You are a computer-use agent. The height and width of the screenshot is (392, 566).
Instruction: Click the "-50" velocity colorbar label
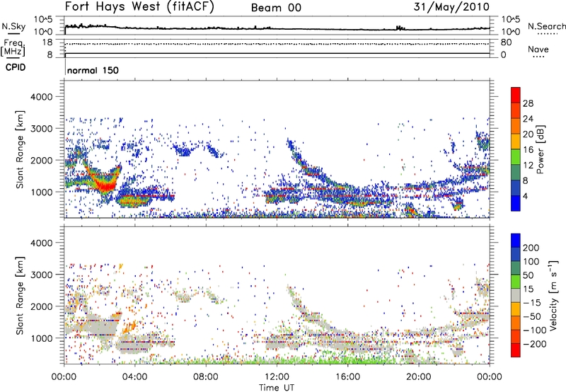coord(532,316)
